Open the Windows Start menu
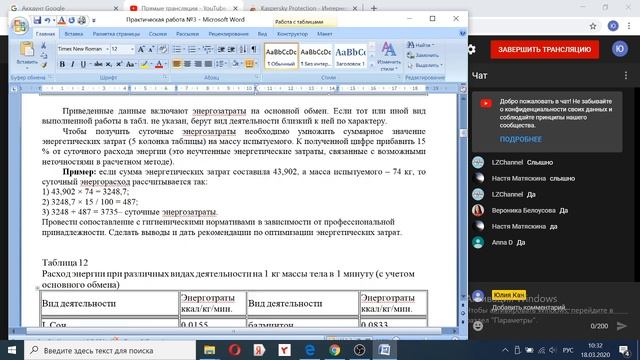 [12, 350]
